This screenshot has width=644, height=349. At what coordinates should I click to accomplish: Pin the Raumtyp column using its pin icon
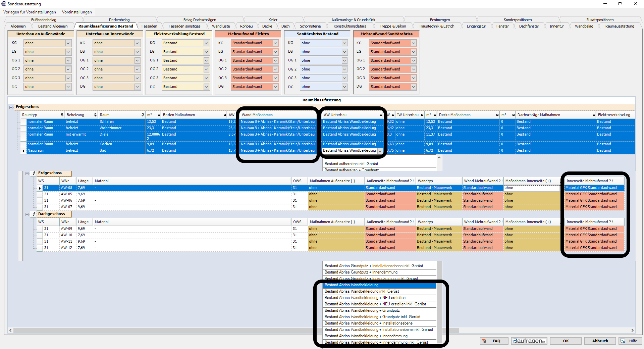click(62, 115)
